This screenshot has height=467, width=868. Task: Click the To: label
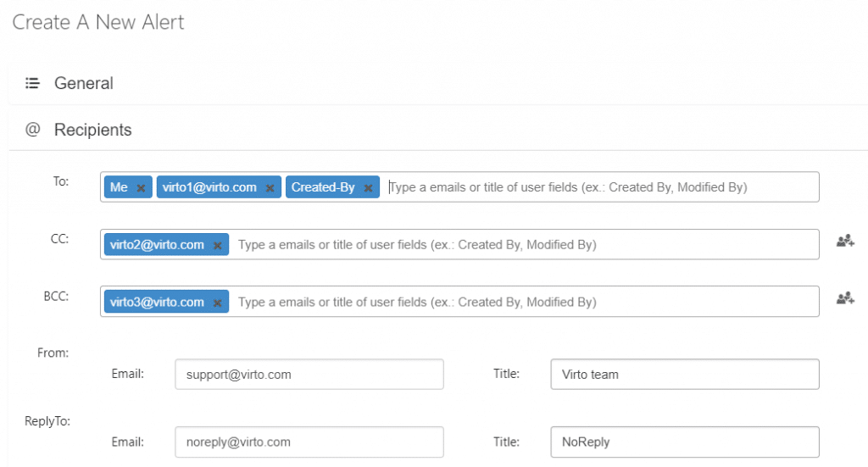point(61,181)
